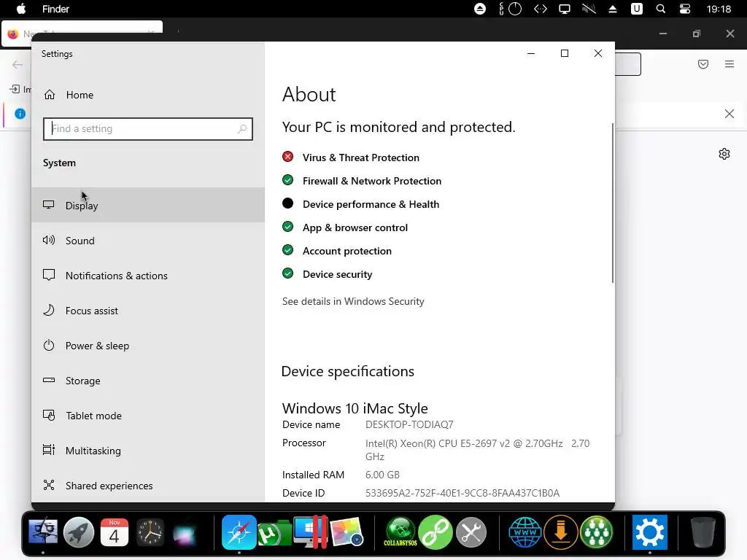Open Sound settings in the sidebar
This screenshot has height=560, width=747.
[147, 241]
